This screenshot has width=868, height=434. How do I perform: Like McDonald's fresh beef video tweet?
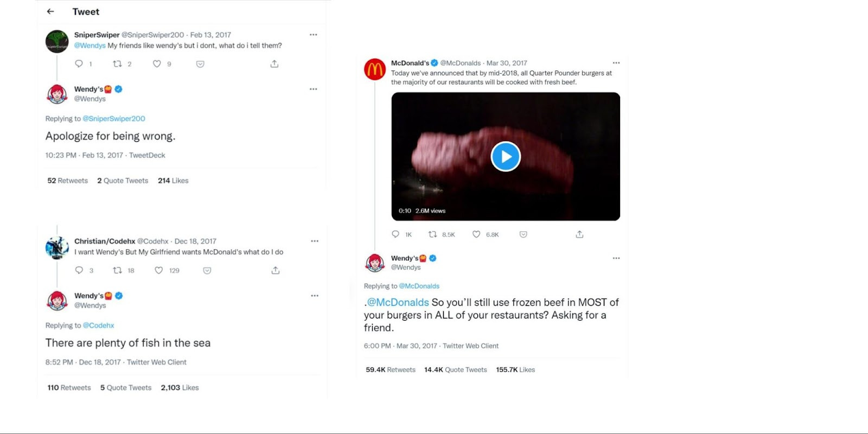[x=476, y=234]
